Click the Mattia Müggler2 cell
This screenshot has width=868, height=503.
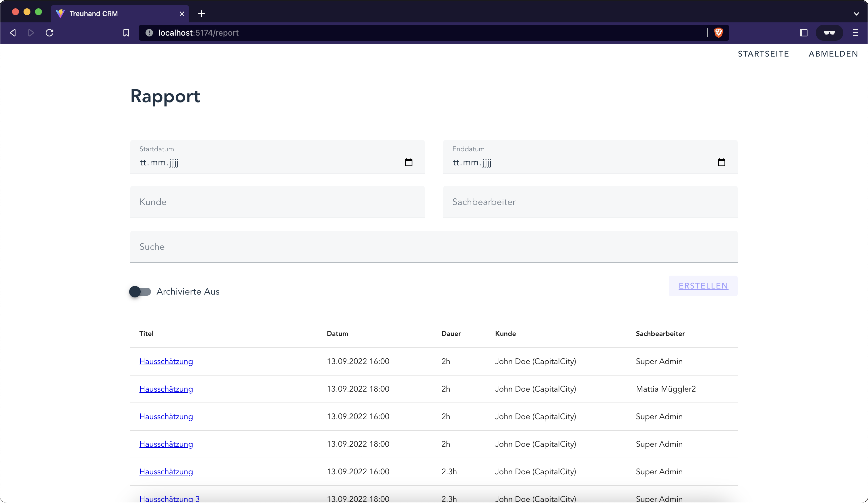coord(665,389)
